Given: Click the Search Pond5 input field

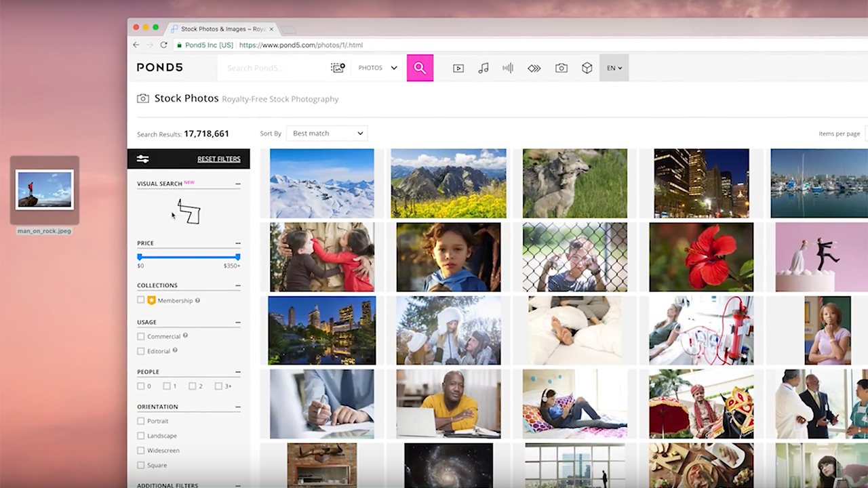Looking at the screenshot, I should coord(271,68).
